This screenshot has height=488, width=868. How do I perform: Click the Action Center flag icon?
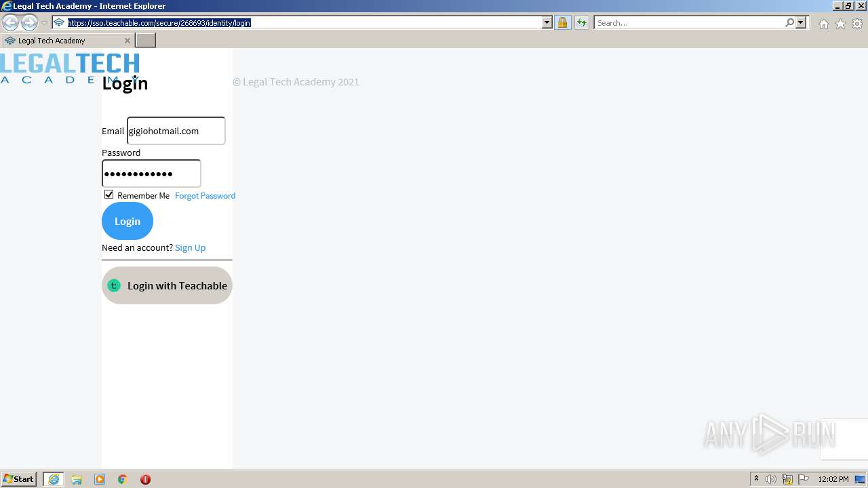[804, 479]
